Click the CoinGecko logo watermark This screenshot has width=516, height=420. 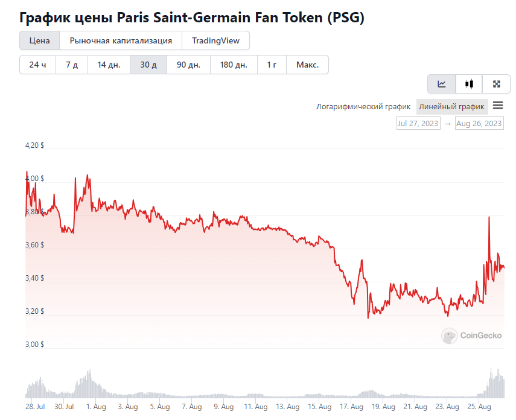[471, 336]
